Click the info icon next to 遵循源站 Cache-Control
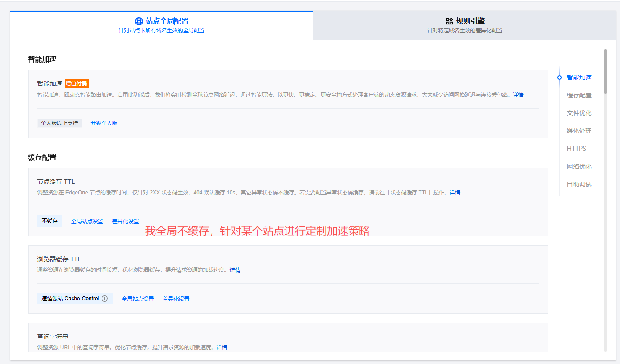Image resolution: width=620 pixels, height=364 pixels. pos(105,299)
